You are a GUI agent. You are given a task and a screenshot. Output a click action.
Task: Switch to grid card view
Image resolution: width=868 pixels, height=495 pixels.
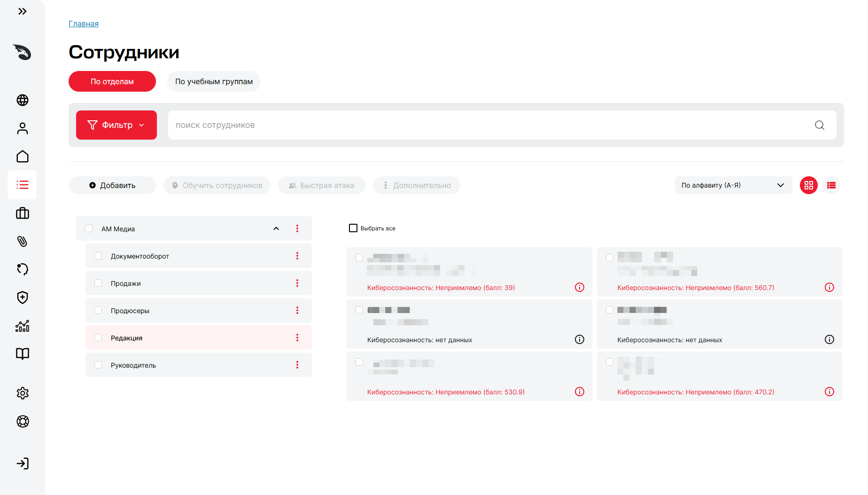[808, 185]
